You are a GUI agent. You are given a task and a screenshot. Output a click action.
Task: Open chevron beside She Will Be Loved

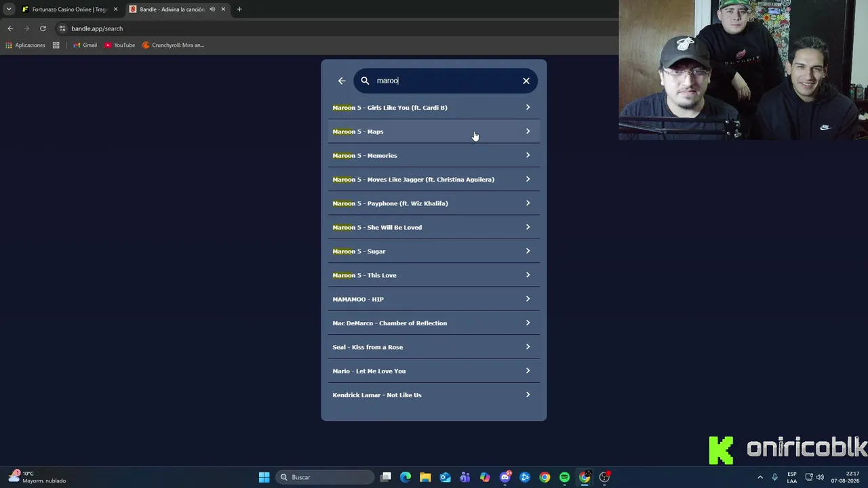(528, 227)
